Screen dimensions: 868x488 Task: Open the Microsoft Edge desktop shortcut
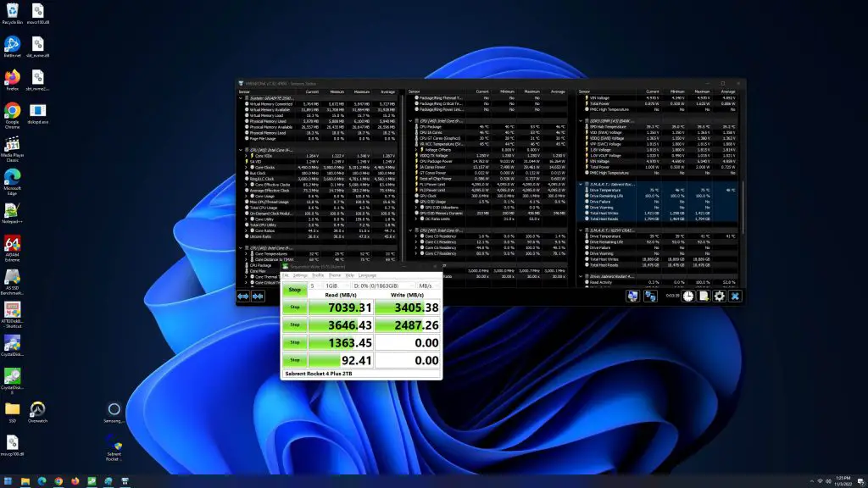point(12,181)
